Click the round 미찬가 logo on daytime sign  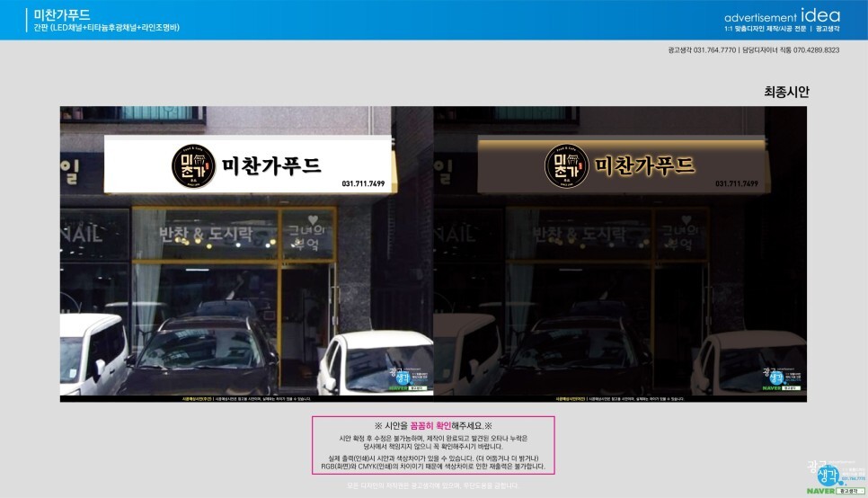point(193,166)
